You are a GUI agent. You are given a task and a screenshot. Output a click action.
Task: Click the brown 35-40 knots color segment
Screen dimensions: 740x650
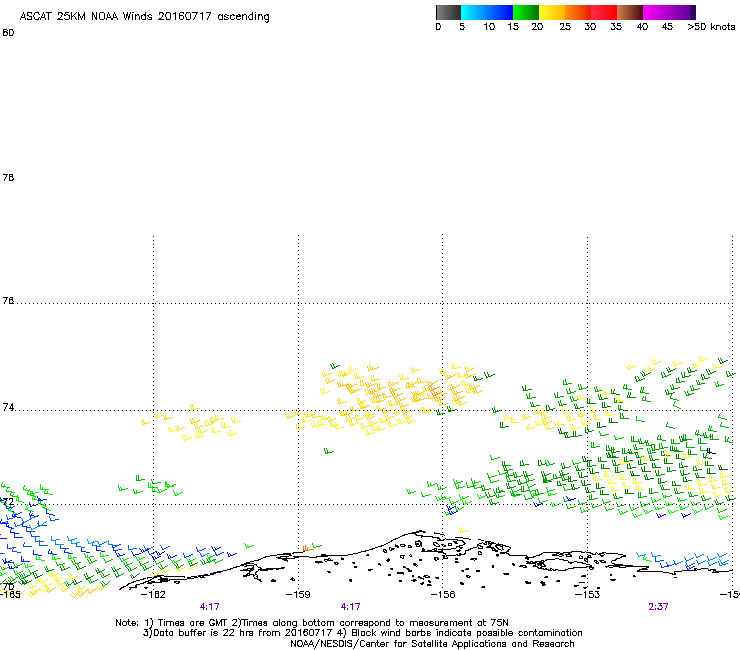coord(630,12)
